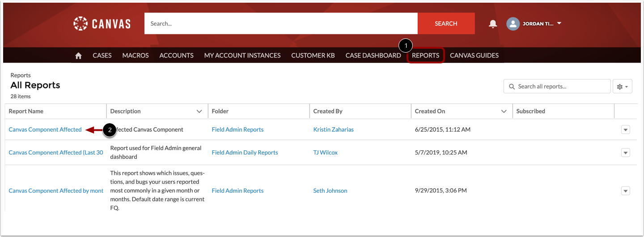
Task: Open the notifications bell
Action: pyautogui.click(x=493, y=24)
